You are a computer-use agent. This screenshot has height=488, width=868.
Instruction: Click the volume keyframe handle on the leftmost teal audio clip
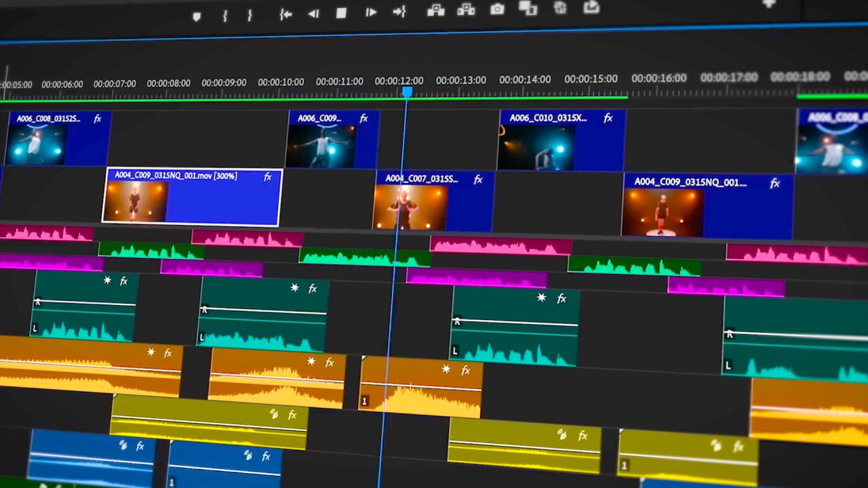[38, 302]
